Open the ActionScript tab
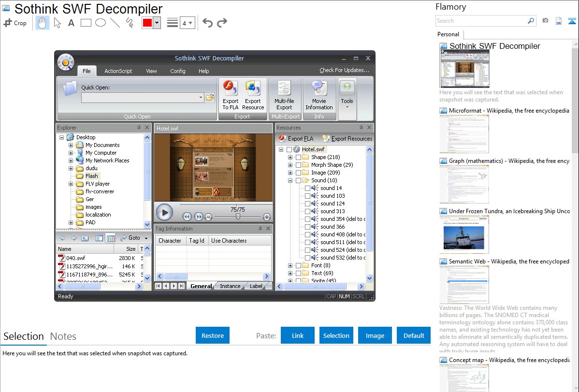The image size is (579, 392). pyautogui.click(x=118, y=71)
